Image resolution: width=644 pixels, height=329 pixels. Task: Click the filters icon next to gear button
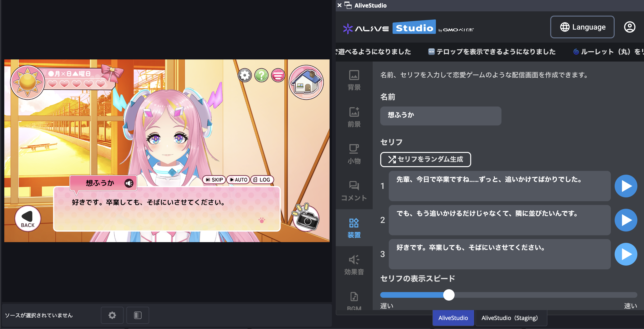(138, 315)
